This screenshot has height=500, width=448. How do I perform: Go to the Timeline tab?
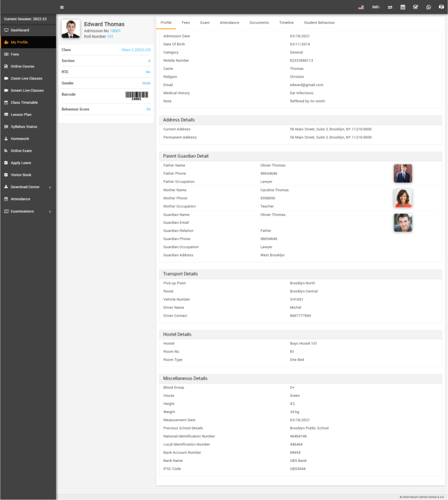click(286, 23)
